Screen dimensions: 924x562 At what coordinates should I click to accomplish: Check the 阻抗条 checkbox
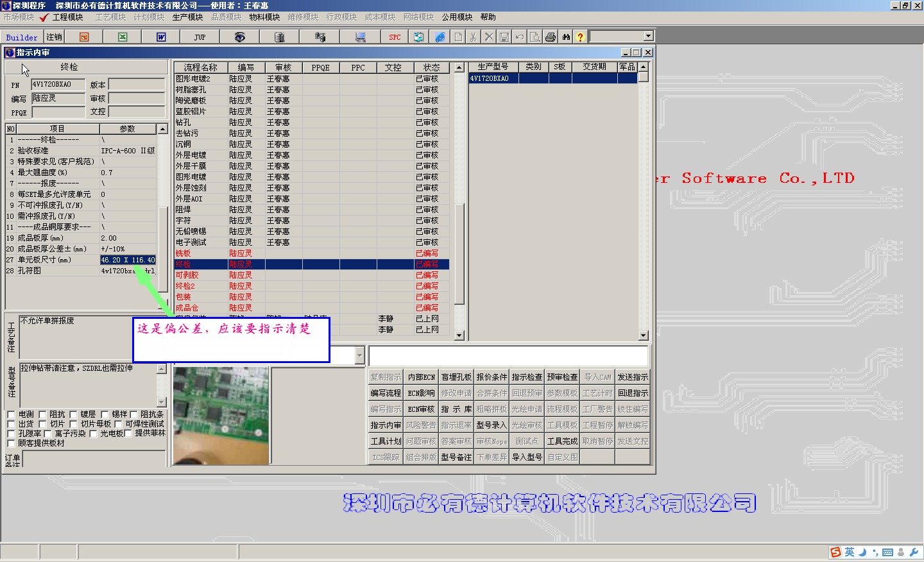(x=133, y=414)
